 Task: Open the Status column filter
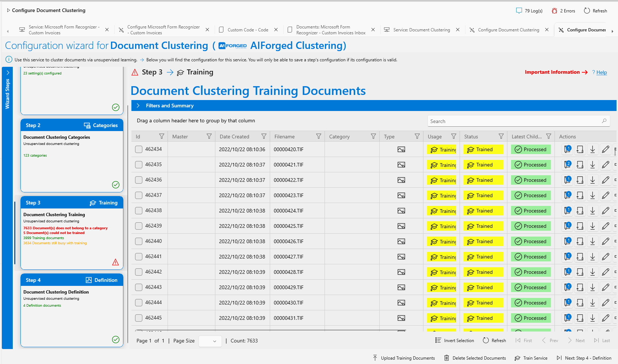[501, 136]
